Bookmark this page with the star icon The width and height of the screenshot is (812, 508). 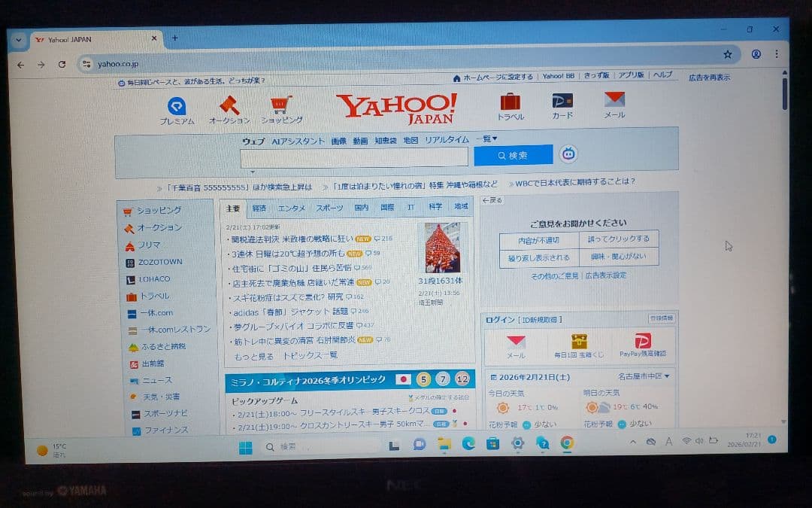pos(728,54)
